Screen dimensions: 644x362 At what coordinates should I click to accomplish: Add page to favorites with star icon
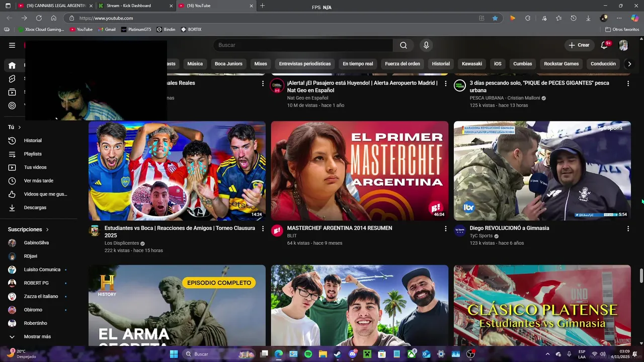coord(495,18)
